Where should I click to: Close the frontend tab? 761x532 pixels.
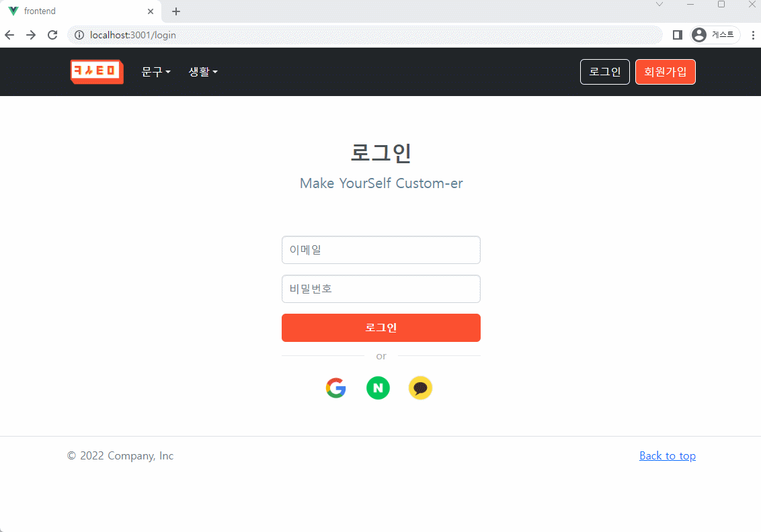coord(151,11)
